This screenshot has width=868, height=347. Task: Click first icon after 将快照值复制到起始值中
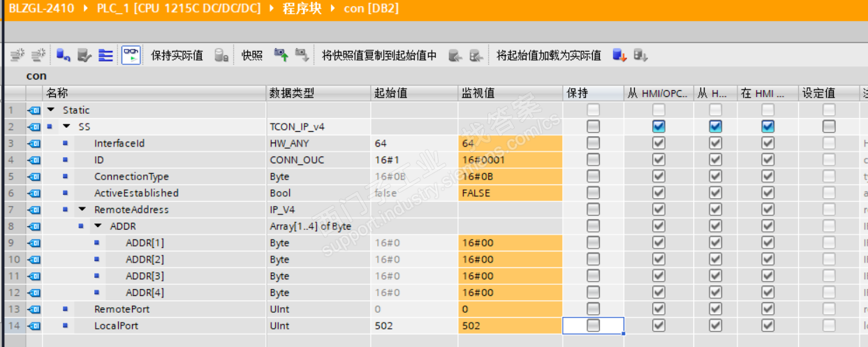click(455, 55)
